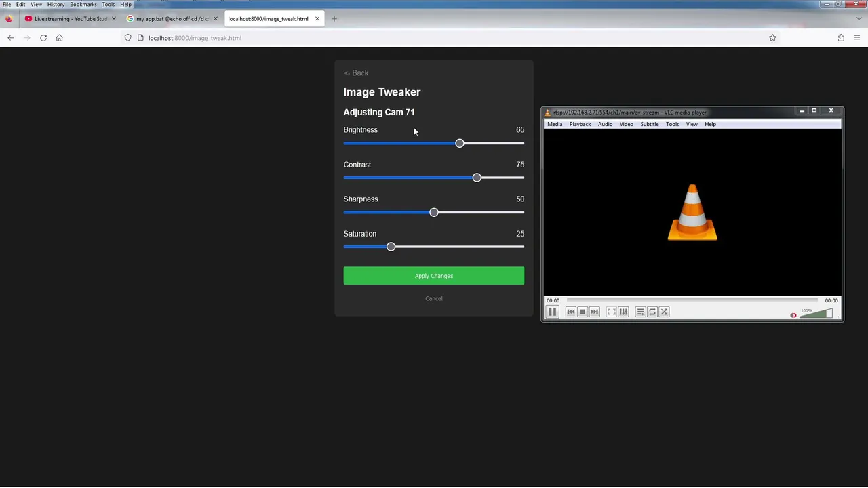The width and height of the screenshot is (868, 488).
Task: Go to the Firefox home page
Action: point(60,38)
